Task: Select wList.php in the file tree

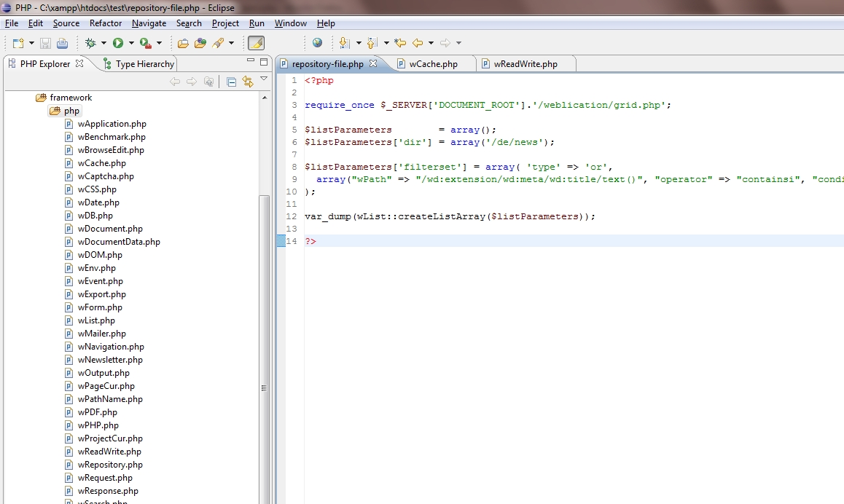Action: tap(95, 320)
